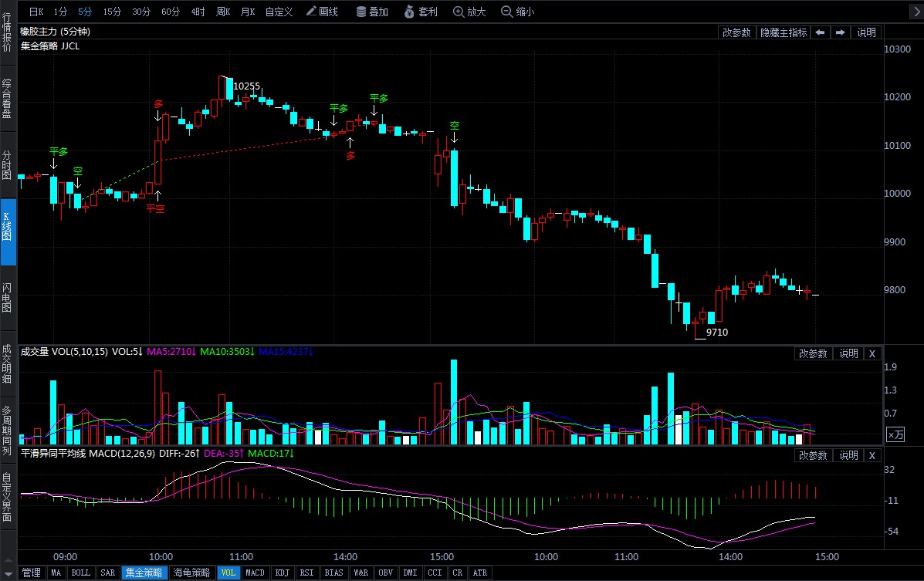This screenshot has height=581, width=924.
Task: Select RSI indicator tab
Action: pyautogui.click(x=306, y=573)
